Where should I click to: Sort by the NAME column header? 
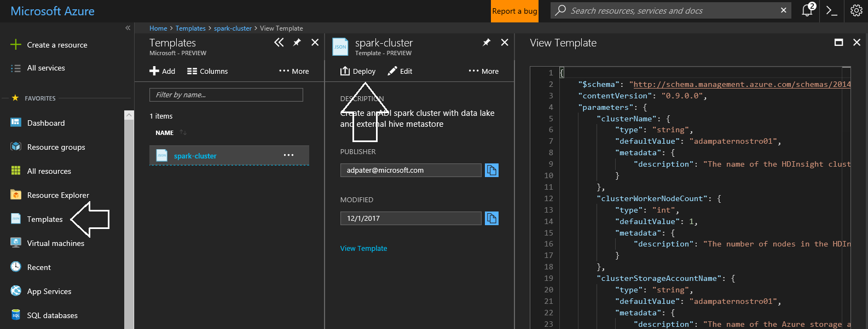pos(164,133)
